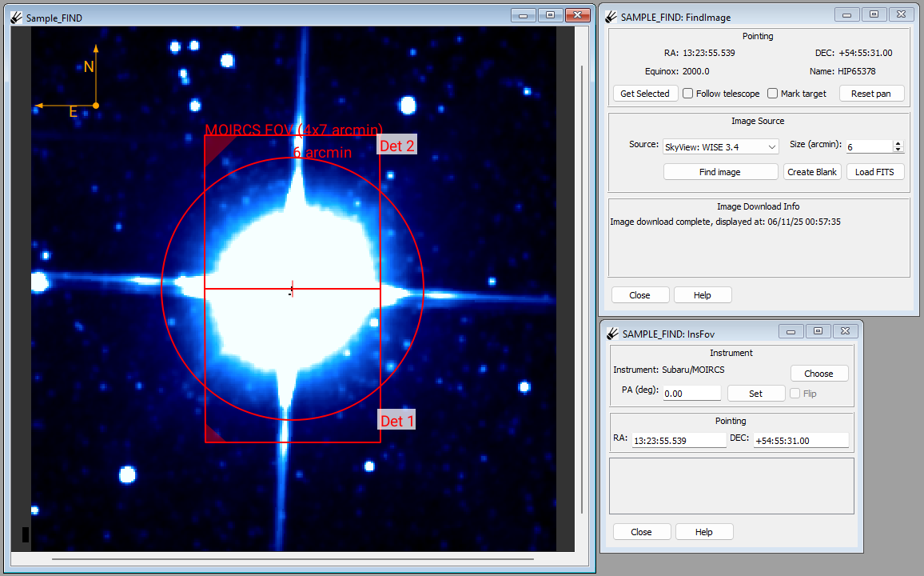Decrease Size arcmin with down stepper arrow

(x=898, y=150)
